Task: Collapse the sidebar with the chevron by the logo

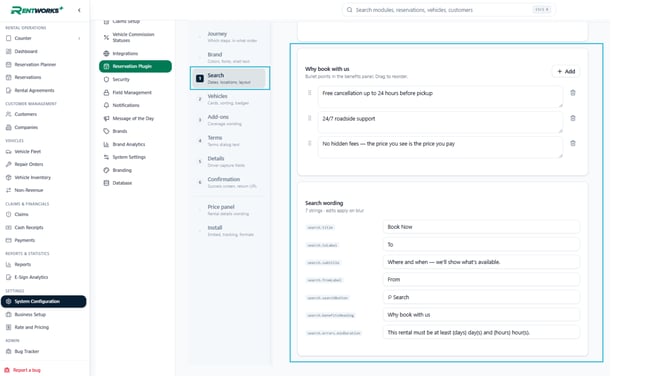Action: (x=79, y=10)
